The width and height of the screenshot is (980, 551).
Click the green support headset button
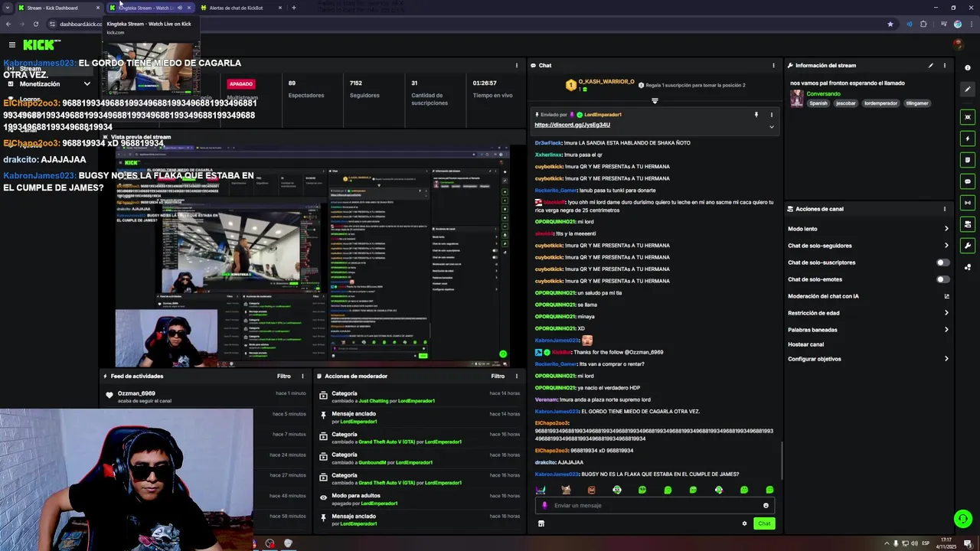tap(962, 519)
